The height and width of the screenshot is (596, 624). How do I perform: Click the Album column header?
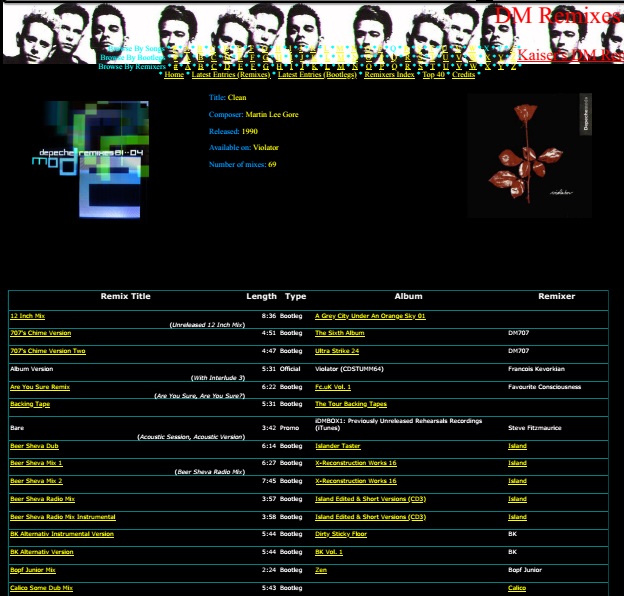click(x=408, y=296)
